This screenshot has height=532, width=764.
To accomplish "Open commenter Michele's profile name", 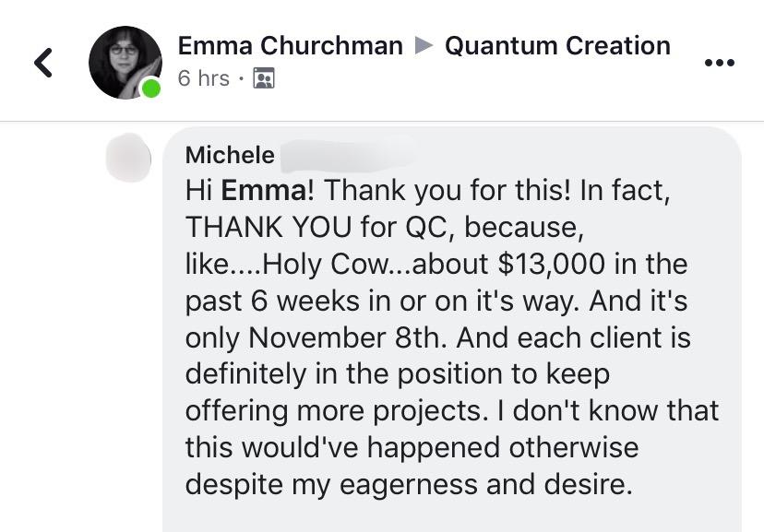I will pyautogui.click(x=230, y=155).
